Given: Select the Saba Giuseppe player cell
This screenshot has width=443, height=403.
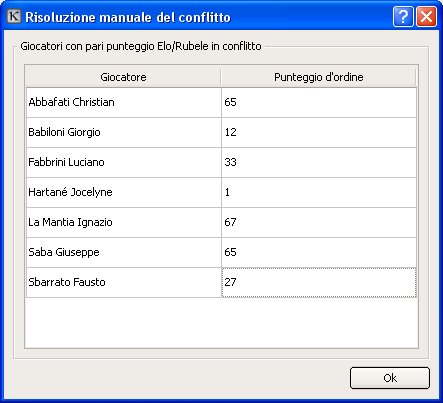Looking at the screenshot, I should click(x=124, y=252).
